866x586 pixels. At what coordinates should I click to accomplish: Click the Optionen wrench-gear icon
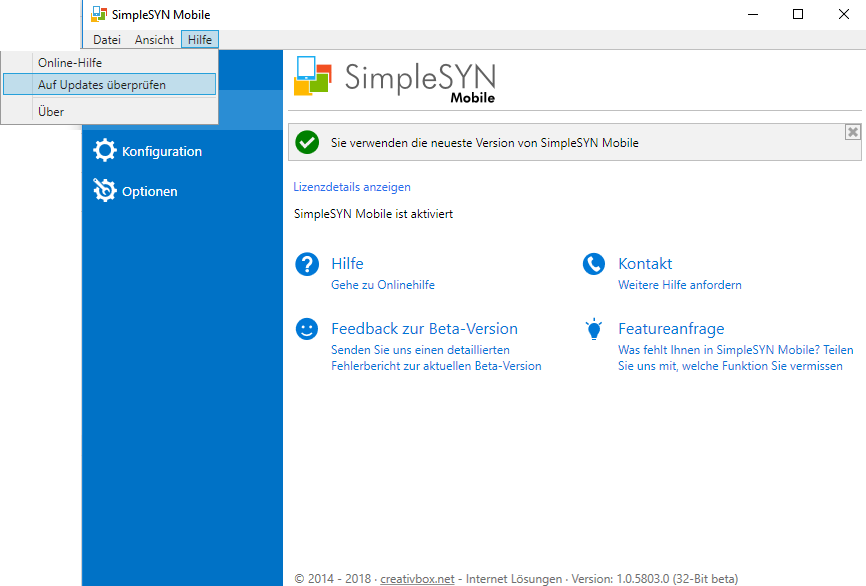tap(105, 191)
